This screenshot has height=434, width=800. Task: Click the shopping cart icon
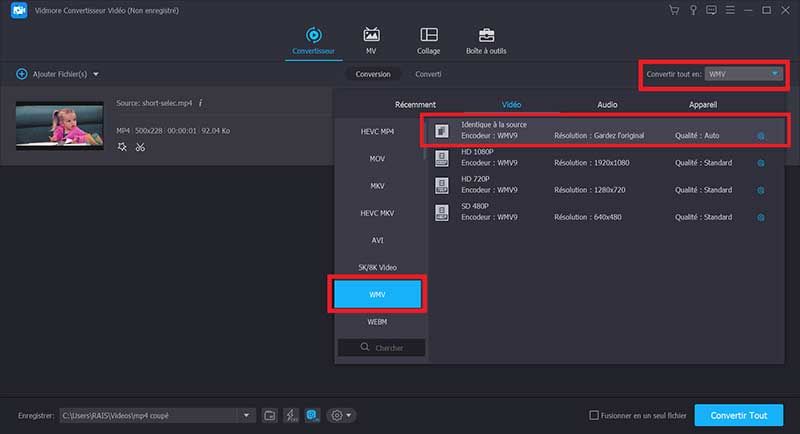674,10
